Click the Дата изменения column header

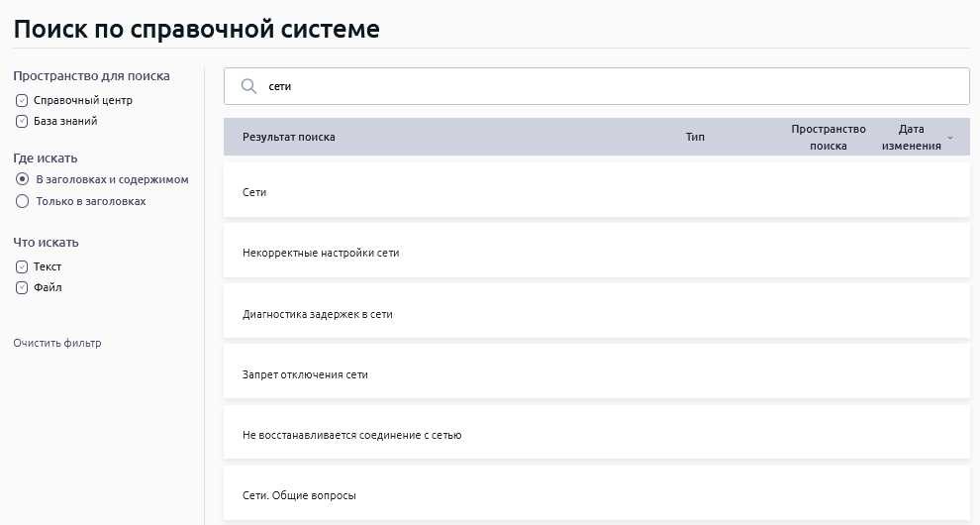[911, 137]
